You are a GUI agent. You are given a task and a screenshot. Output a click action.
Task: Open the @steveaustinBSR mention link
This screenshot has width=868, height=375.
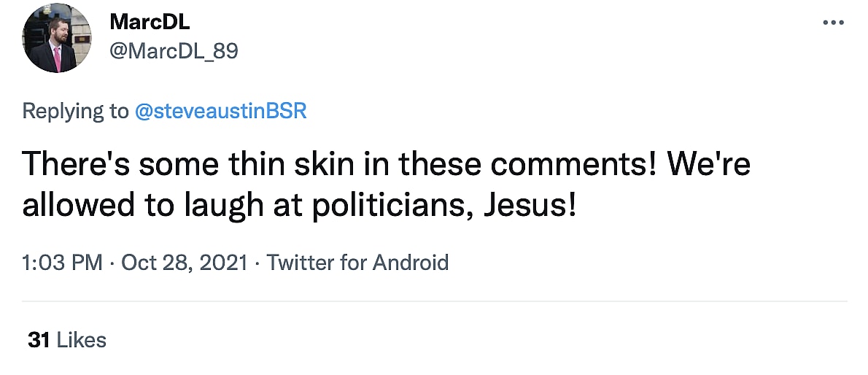[x=221, y=111]
